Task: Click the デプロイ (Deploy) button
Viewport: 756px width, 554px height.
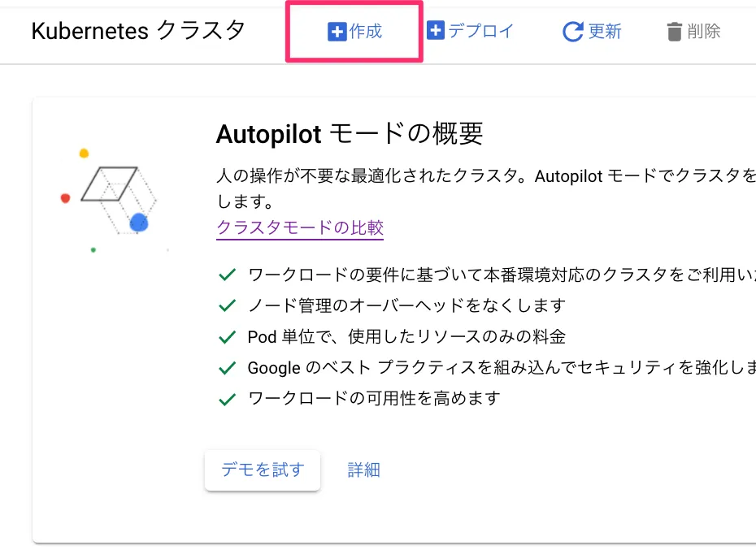Action: (x=470, y=32)
